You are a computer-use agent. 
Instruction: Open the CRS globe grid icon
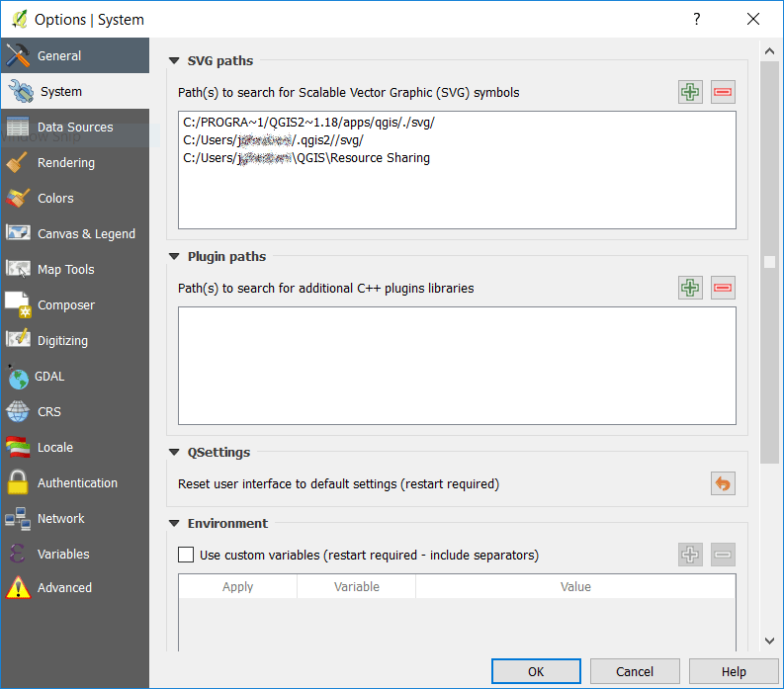tap(18, 411)
